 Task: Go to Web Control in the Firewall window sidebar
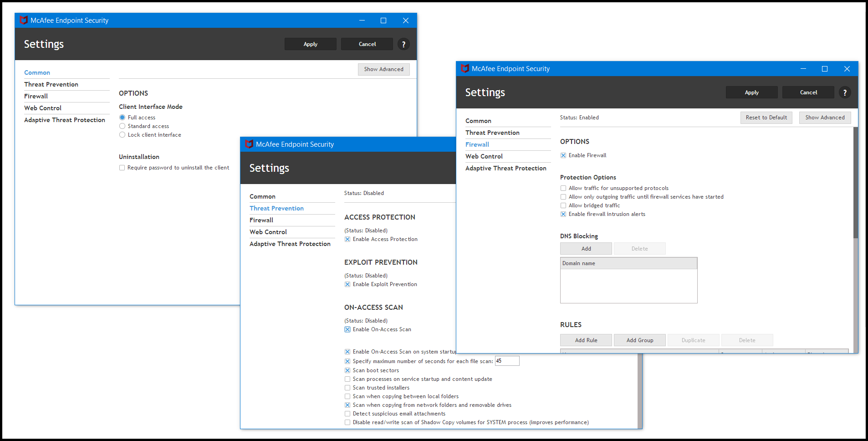(x=484, y=156)
